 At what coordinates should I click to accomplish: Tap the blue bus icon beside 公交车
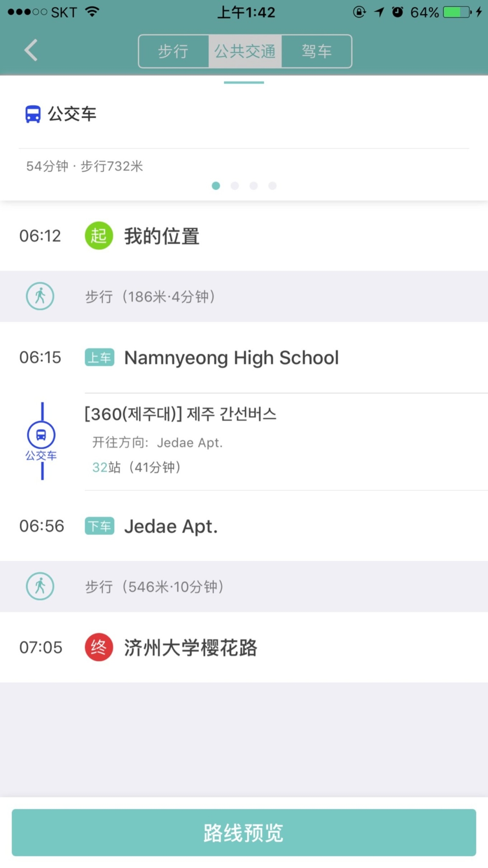pos(33,114)
